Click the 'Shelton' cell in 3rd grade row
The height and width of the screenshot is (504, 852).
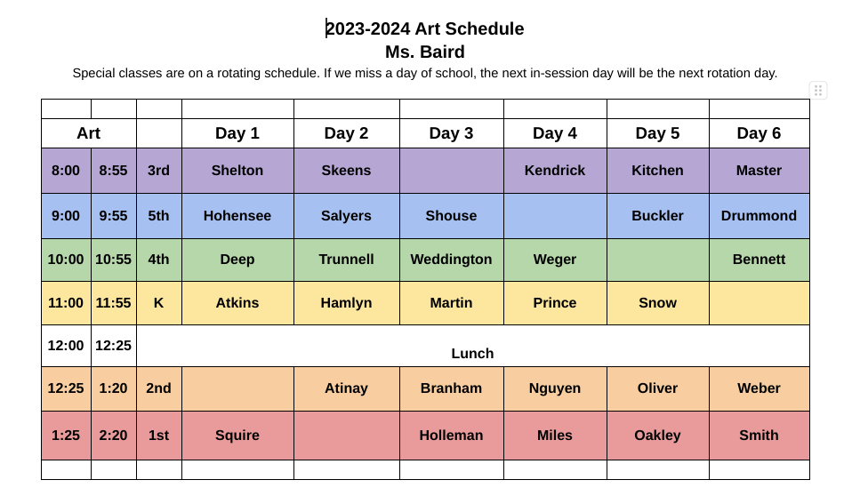[x=237, y=171]
